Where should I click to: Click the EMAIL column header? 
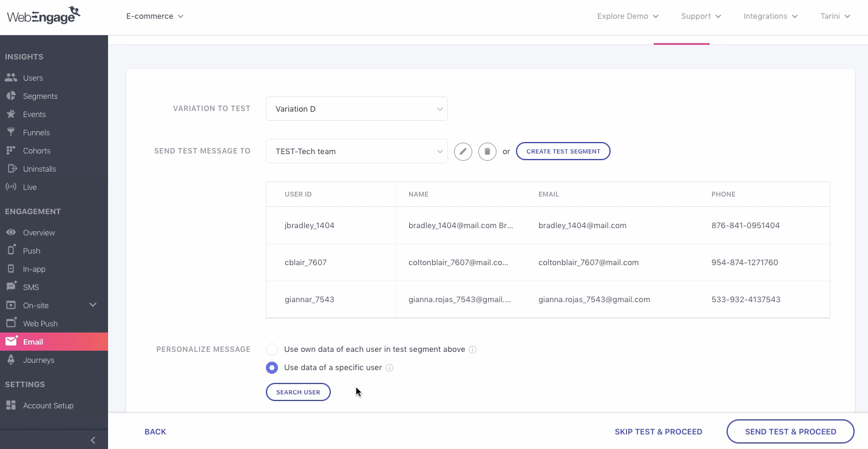tap(549, 195)
